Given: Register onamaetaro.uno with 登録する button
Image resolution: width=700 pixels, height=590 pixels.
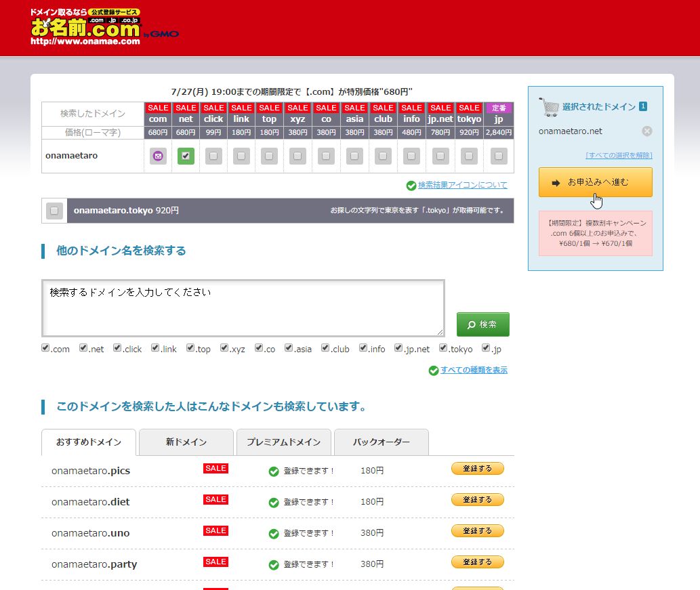Looking at the screenshot, I should pos(477,531).
